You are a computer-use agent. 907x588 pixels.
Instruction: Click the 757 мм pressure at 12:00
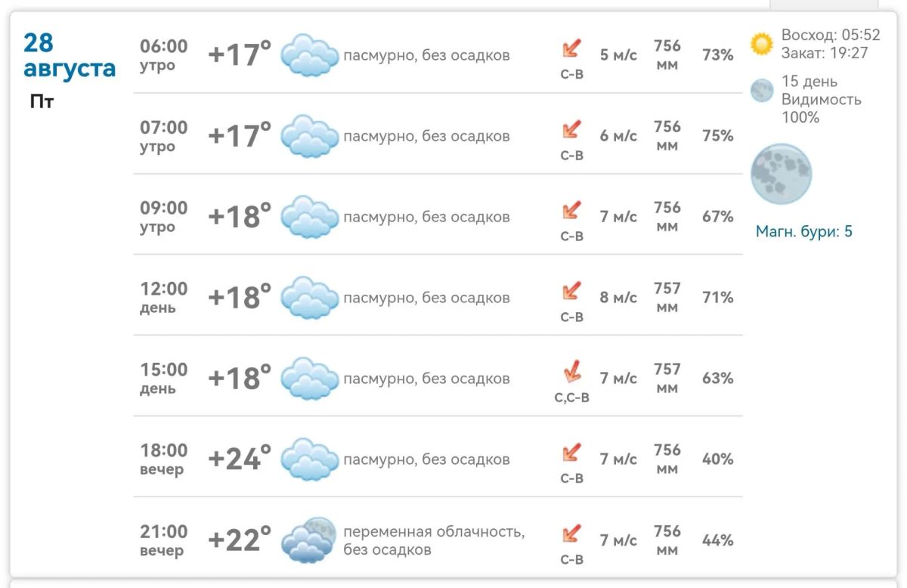[667, 298]
